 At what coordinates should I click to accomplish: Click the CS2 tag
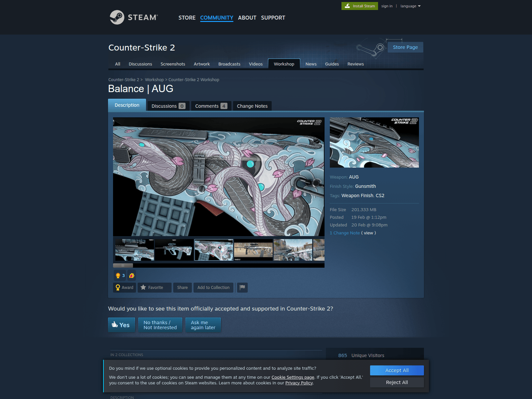point(380,196)
